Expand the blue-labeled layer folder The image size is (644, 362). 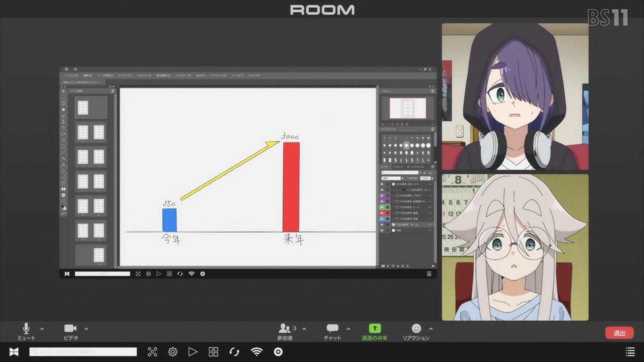pyautogui.click(x=393, y=219)
